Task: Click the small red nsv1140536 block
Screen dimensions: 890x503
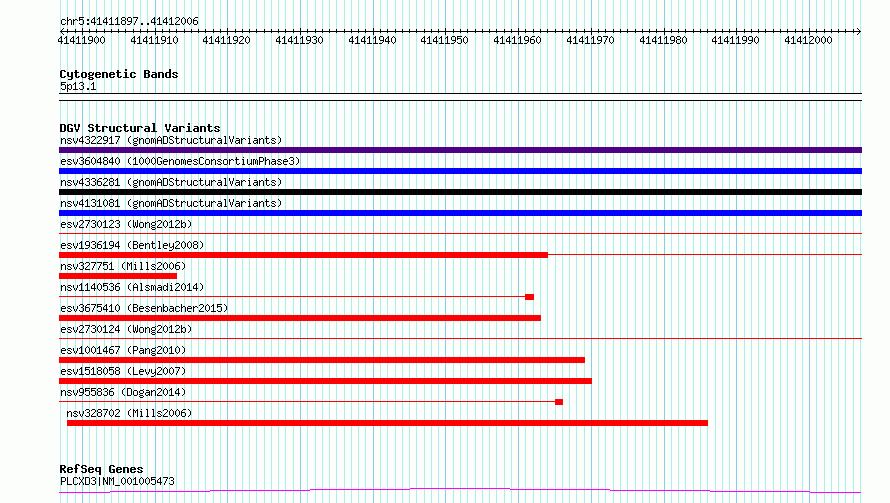Action: (x=530, y=297)
